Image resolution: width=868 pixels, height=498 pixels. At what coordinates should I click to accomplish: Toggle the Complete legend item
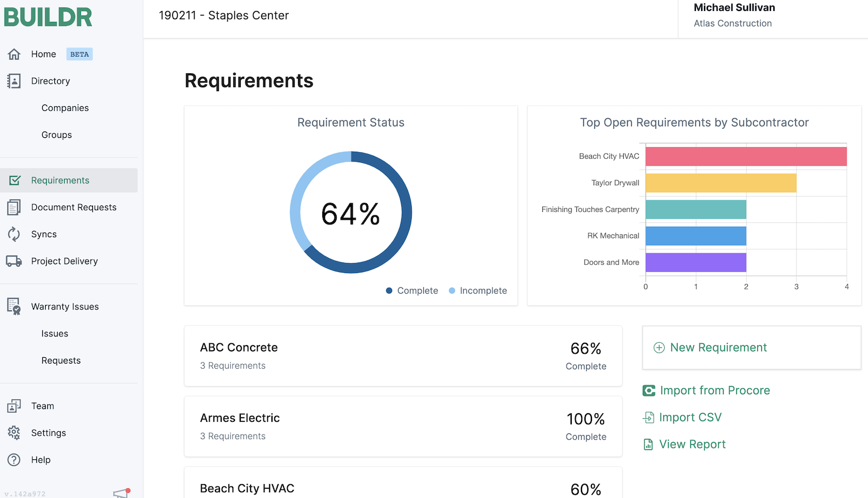[x=412, y=291]
